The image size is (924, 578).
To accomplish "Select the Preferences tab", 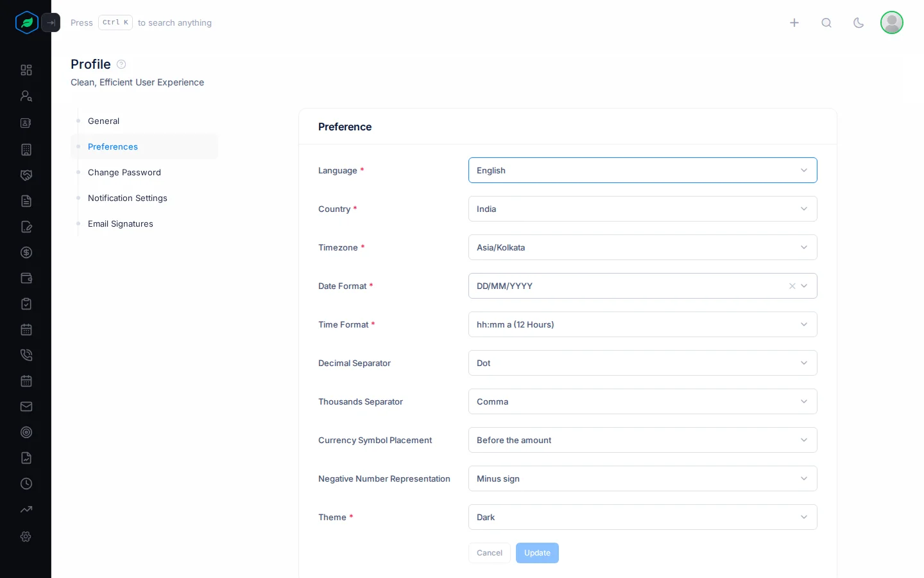I will coord(144,146).
